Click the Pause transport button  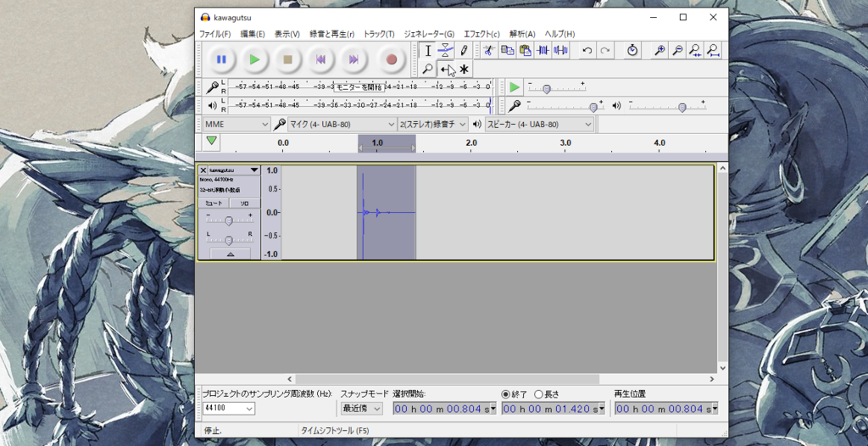[221, 59]
